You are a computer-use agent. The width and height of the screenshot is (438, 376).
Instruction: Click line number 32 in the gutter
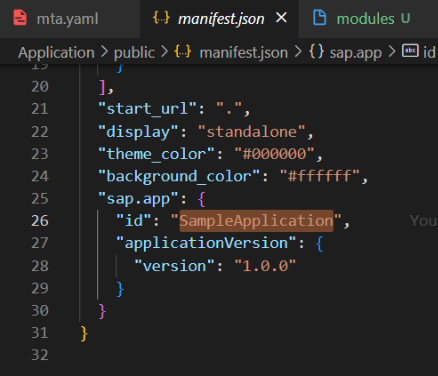pos(40,355)
